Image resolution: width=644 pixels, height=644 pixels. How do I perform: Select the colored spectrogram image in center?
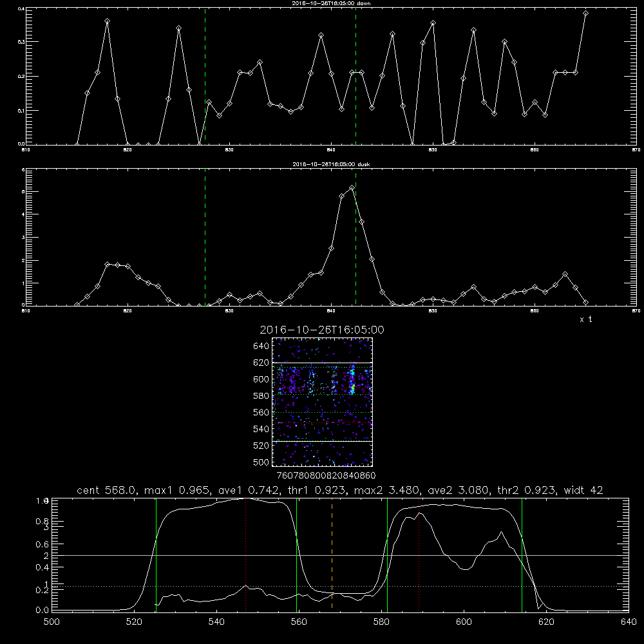pyautogui.click(x=323, y=402)
